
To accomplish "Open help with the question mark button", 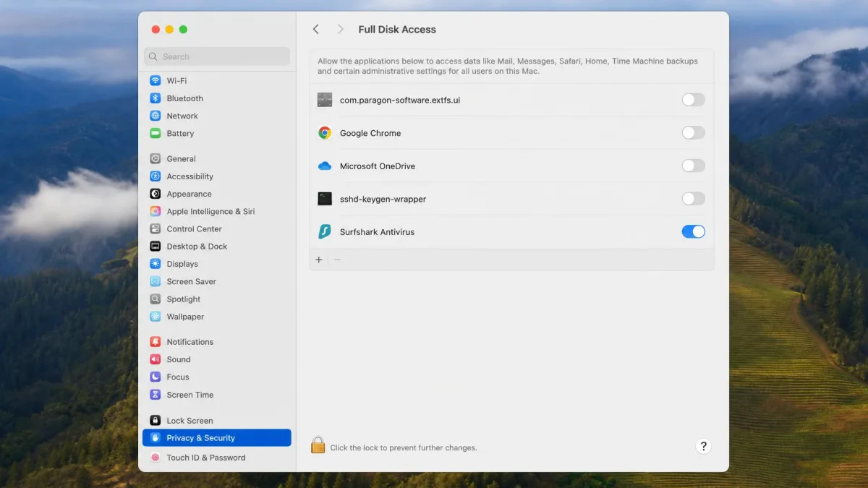I will pos(704,446).
